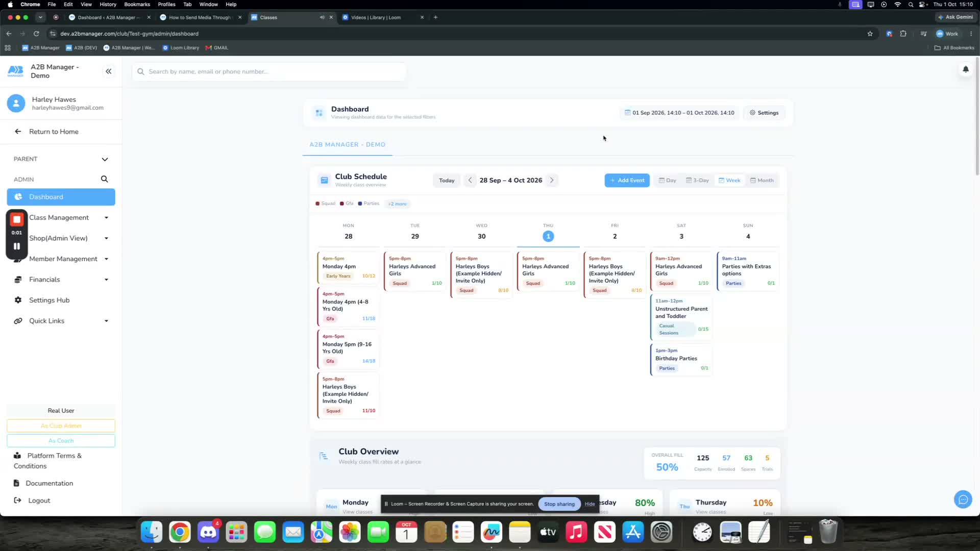Expand the Quick Links menu
This screenshot has height=551, width=980.
106,321
